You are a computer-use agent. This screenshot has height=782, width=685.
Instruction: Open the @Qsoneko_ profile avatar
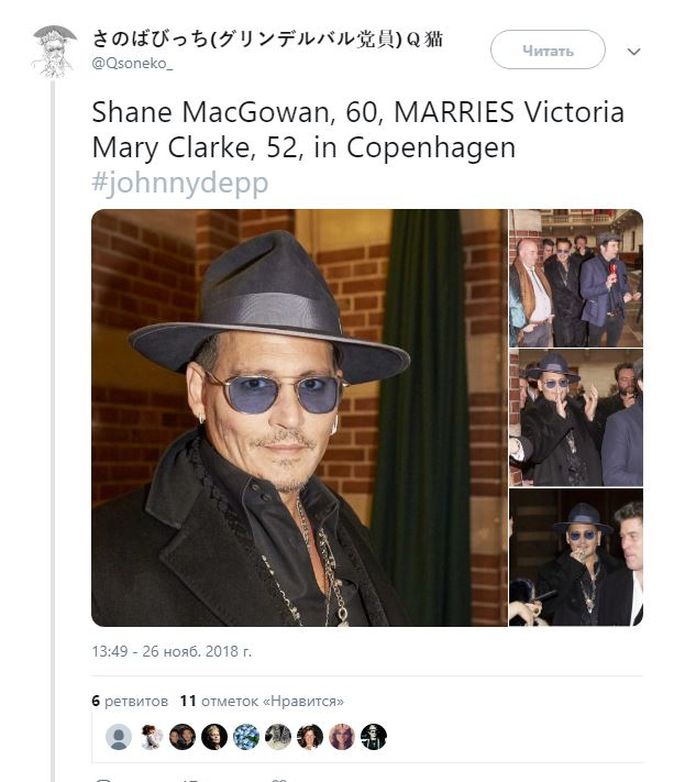point(54,50)
